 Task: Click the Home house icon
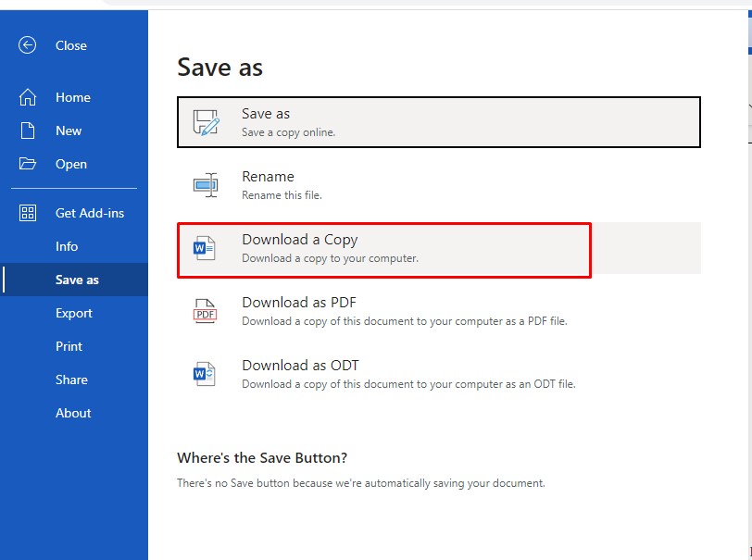pos(28,97)
